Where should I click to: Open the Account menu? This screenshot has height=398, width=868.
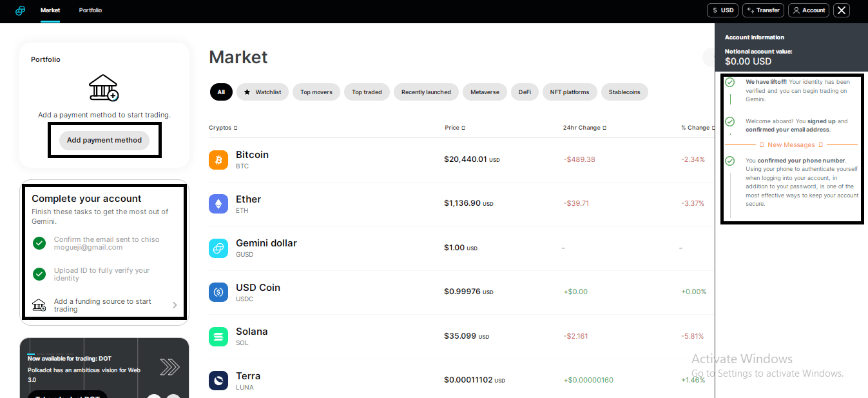tap(809, 10)
